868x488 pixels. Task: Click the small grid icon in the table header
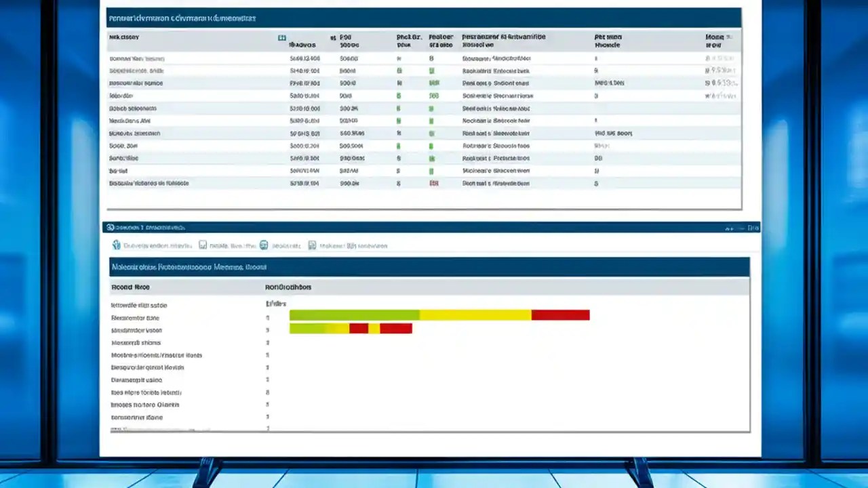point(282,38)
